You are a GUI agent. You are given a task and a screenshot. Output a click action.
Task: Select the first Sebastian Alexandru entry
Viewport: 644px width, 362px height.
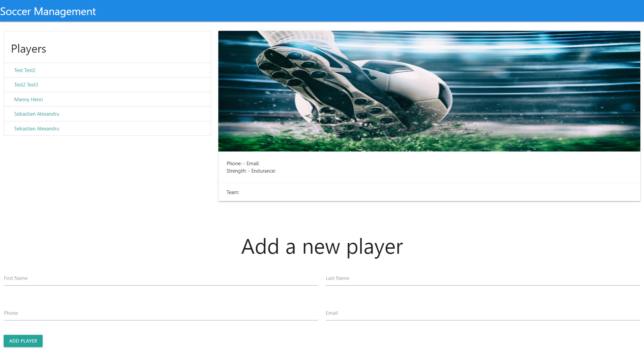click(37, 114)
